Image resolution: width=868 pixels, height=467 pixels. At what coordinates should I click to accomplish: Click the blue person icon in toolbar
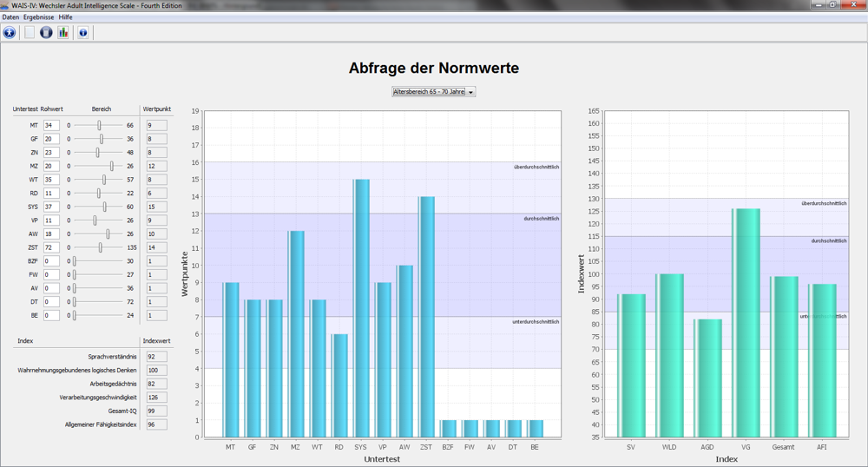pyautogui.click(x=10, y=32)
